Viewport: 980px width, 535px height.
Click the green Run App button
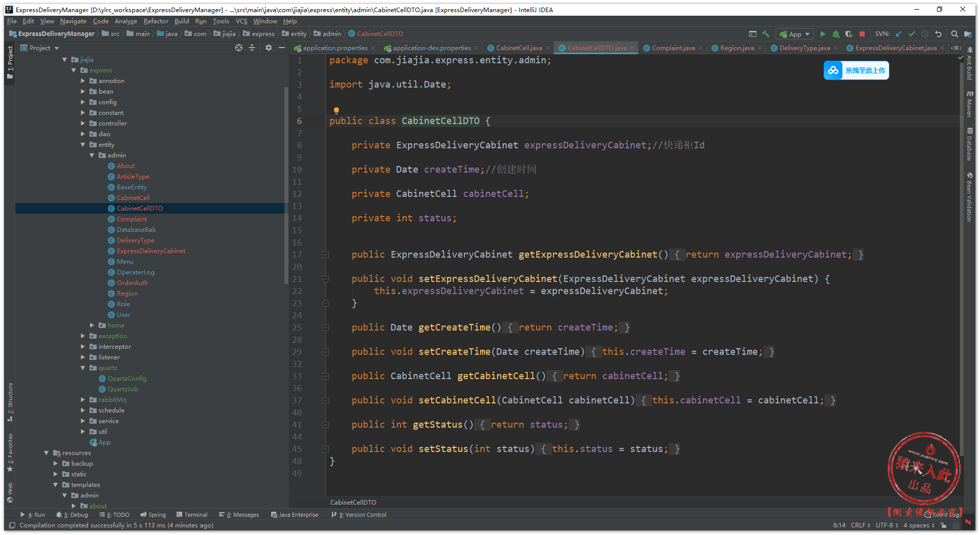click(823, 34)
